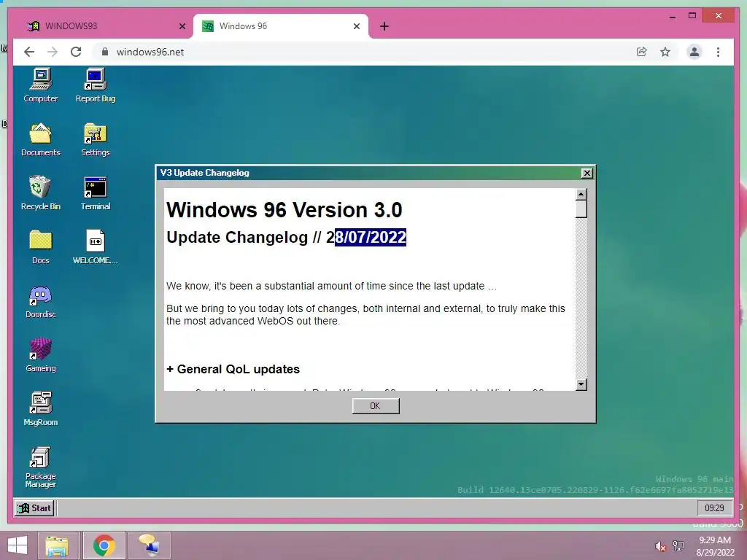Select the Docs folder icon

tap(41, 247)
